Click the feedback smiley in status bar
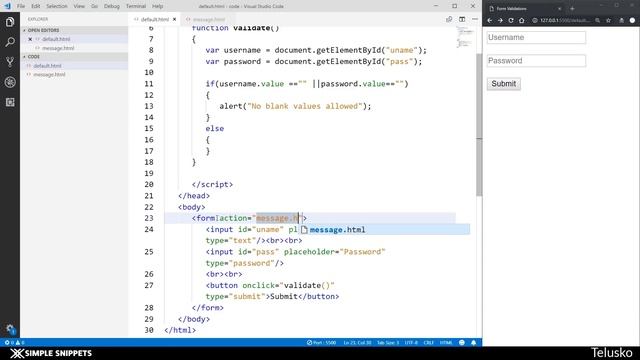 click(462, 342)
